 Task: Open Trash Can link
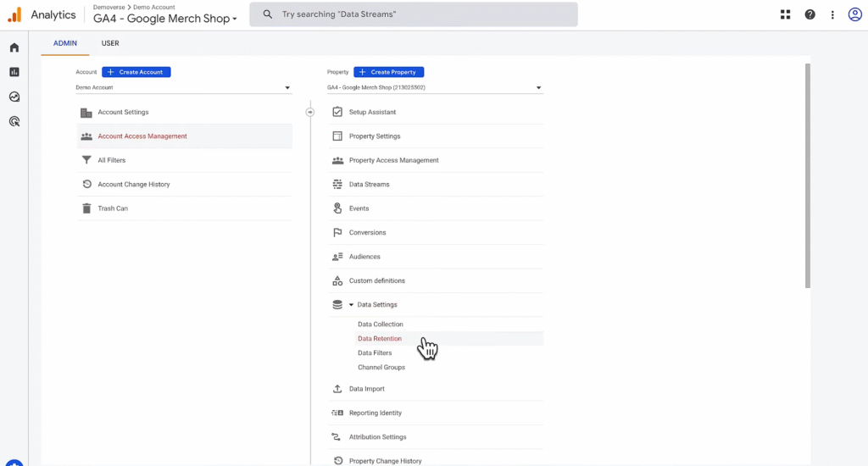pos(113,208)
